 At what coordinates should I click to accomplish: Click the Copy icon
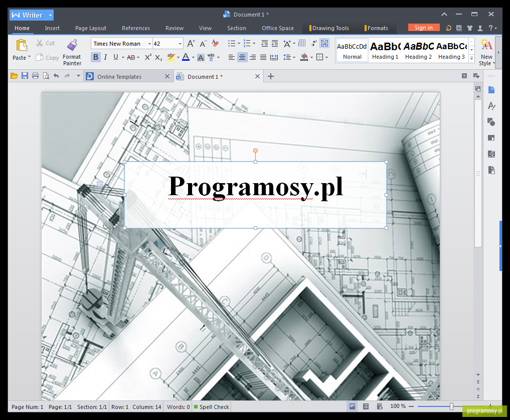coord(39,57)
